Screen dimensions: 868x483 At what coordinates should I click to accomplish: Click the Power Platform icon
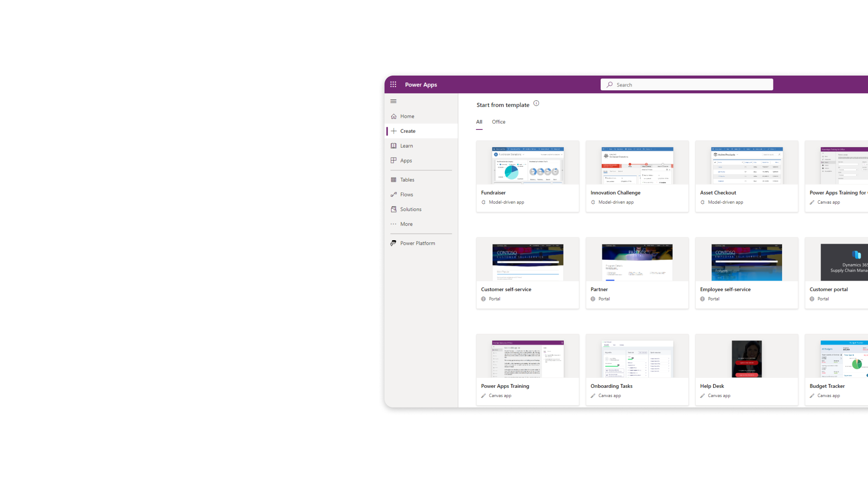tap(394, 243)
